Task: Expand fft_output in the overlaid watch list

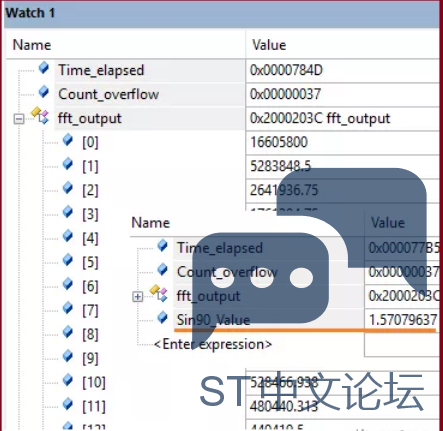Action: [x=138, y=296]
